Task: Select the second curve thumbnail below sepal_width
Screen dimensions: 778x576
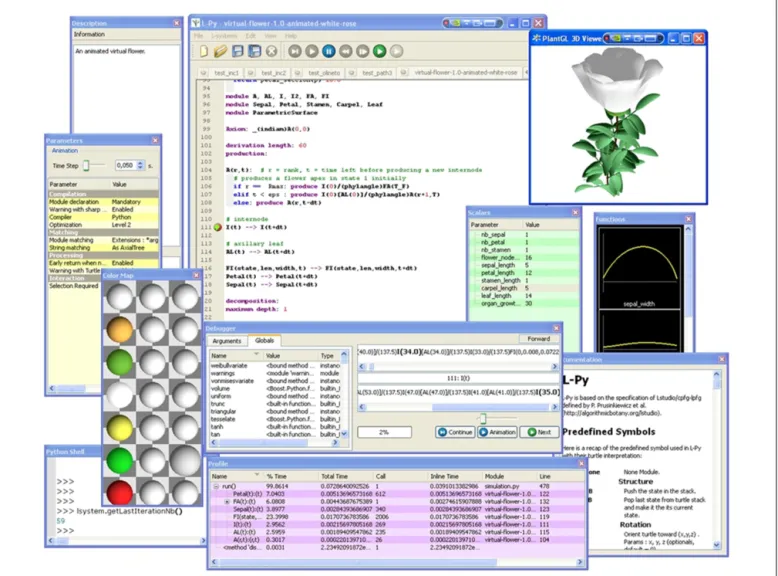Action: [640, 331]
